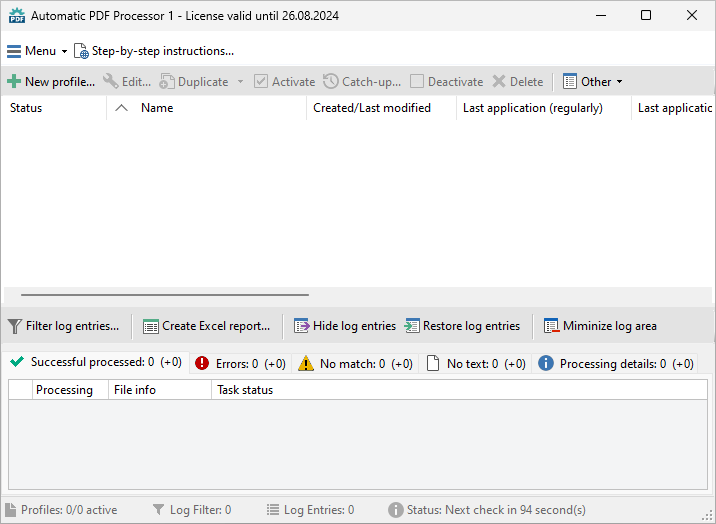Click Log Entries: 0 in status bar
This screenshot has height=524, width=716.
pyautogui.click(x=310, y=510)
